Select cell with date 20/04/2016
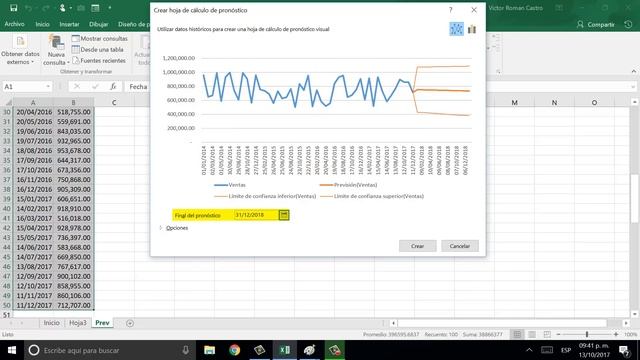The image size is (640, 360). tap(33, 112)
